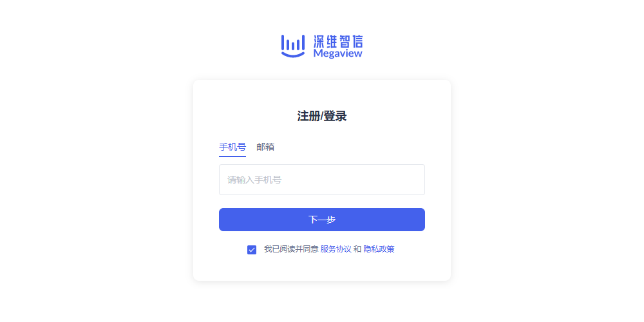Click the white checkmark inside agreement box
This screenshot has height=322, width=644.
click(x=252, y=250)
